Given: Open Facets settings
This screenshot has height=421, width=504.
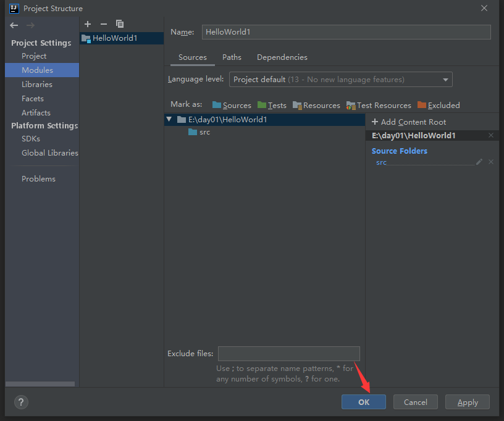Looking at the screenshot, I should pos(33,99).
